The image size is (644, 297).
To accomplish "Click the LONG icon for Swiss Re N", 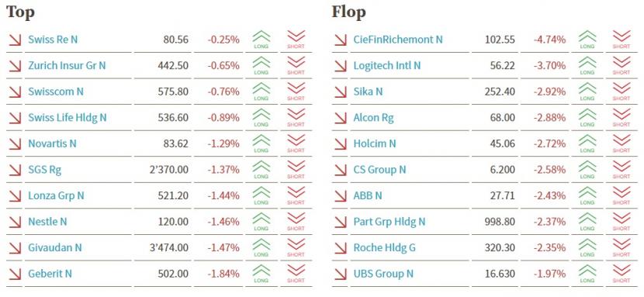I will [261, 40].
